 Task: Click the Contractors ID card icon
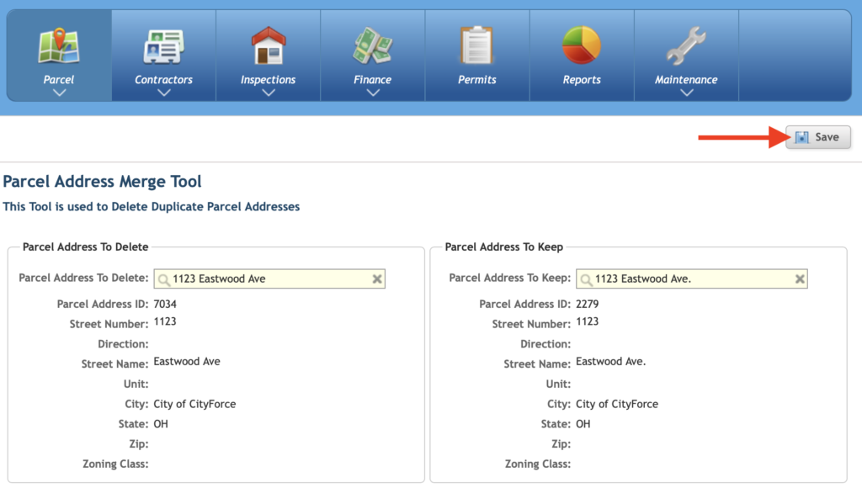[x=163, y=47]
